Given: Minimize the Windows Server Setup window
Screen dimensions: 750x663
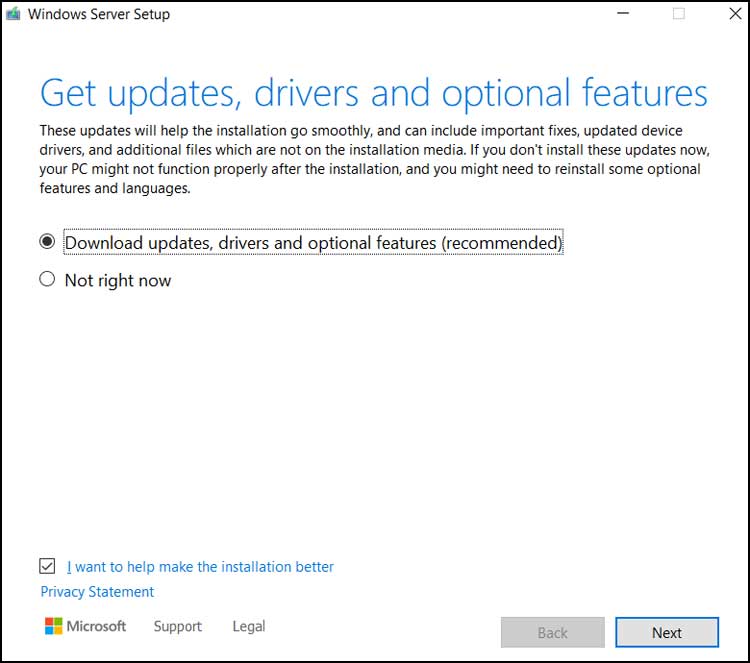Looking at the screenshot, I should click(624, 14).
